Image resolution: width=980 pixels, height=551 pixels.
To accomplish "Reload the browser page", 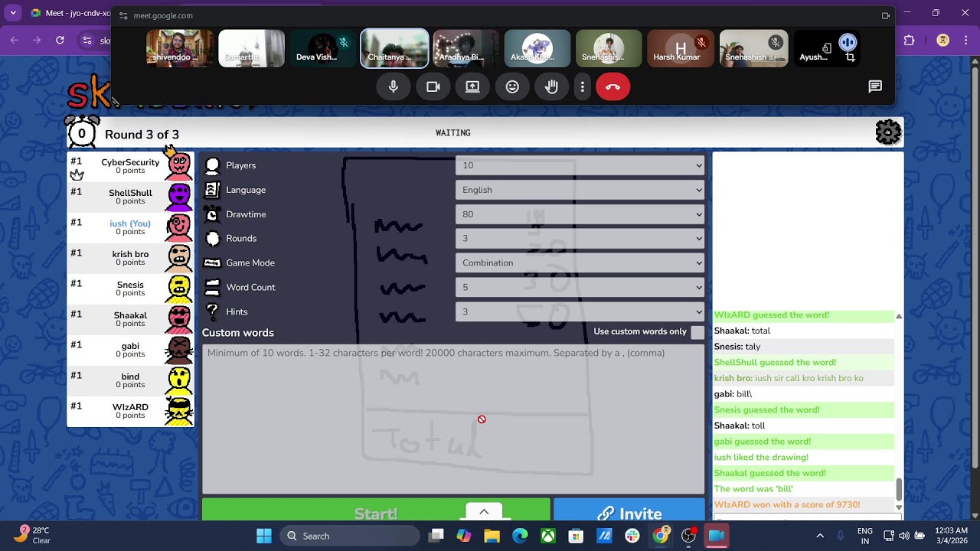I will click(60, 40).
